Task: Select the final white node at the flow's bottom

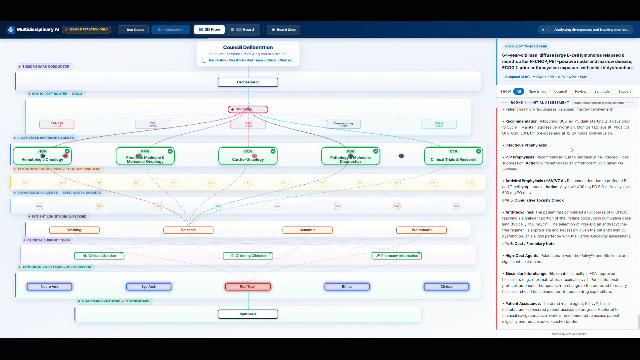Action: click(248, 314)
